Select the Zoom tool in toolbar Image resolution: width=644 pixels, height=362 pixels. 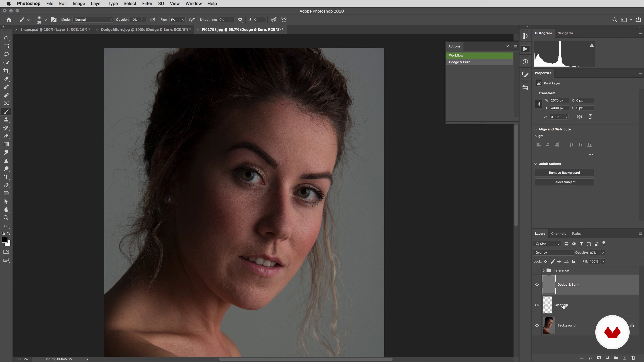pyautogui.click(x=6, y=218)
